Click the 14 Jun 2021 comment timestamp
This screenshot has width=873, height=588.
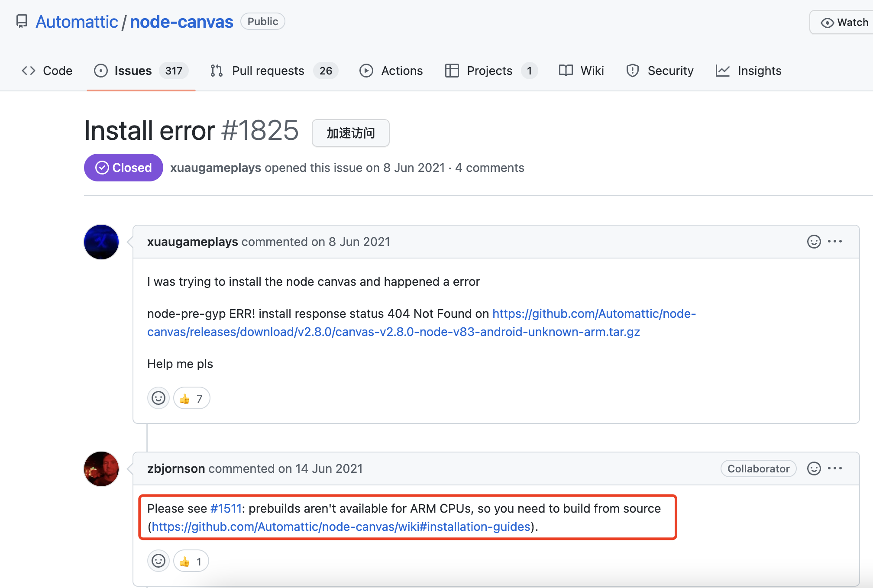pos(329,468)
